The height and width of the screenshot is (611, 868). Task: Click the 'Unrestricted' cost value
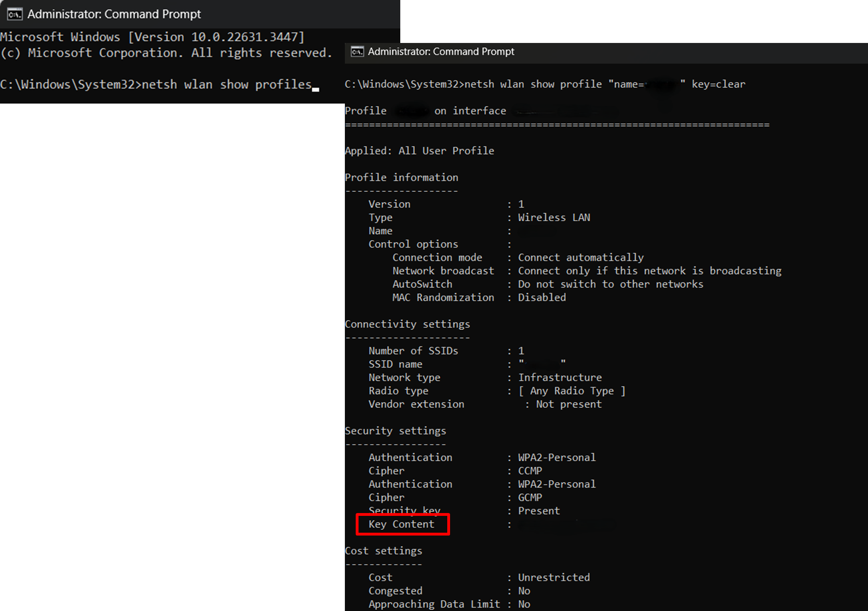[x=554, y=578]
